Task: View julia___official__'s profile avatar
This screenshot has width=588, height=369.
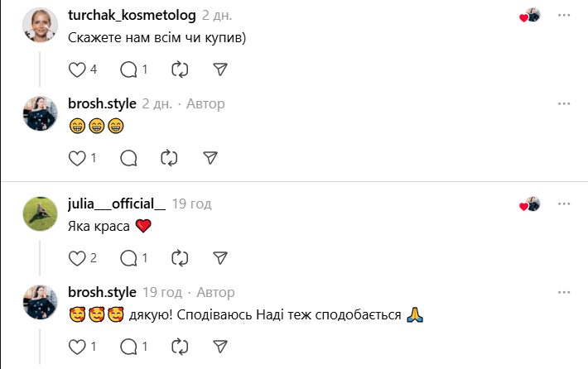Action: coord(40,213)
